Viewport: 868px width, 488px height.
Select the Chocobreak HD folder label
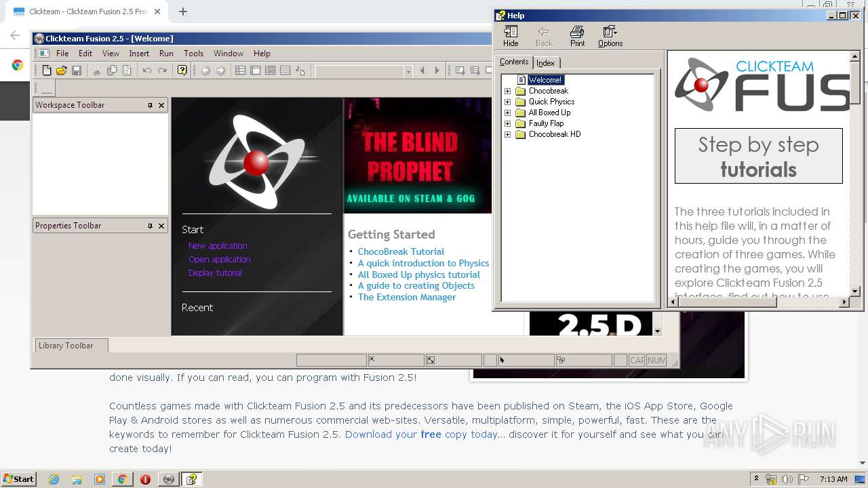pyautogui.click(x=555, y=134)
